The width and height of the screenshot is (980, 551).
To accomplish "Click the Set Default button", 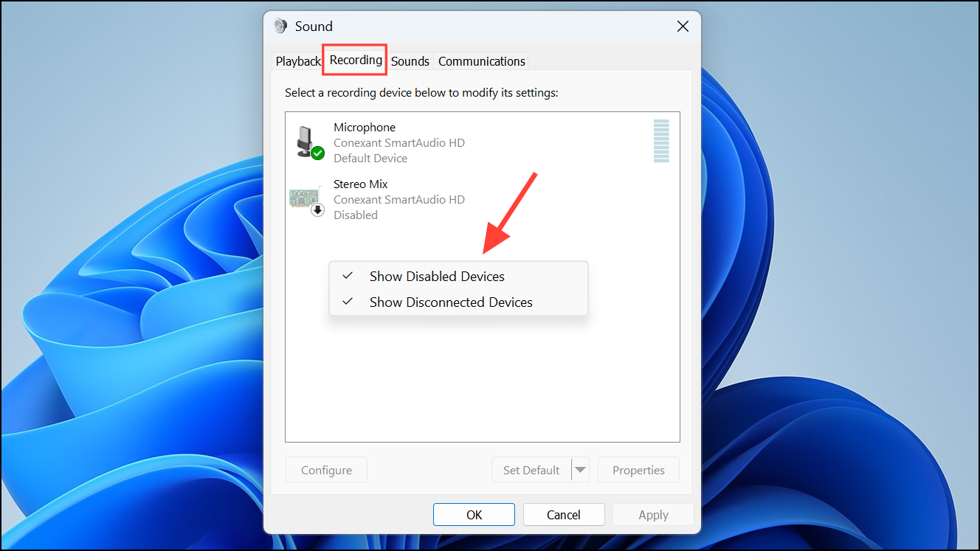I will (x=531, y=470).
